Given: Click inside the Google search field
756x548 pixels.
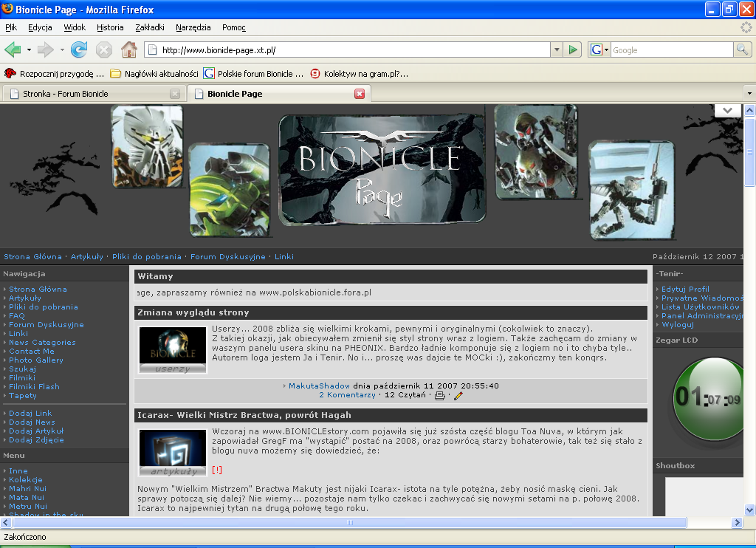Looking at the screenshot, I should pyautogui.click(x=670, y=49).
